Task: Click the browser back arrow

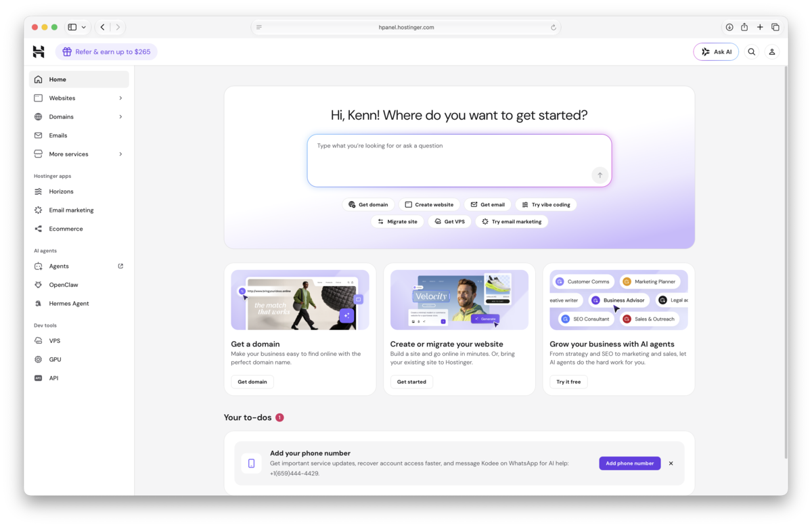Action: (x=103, y=27)
